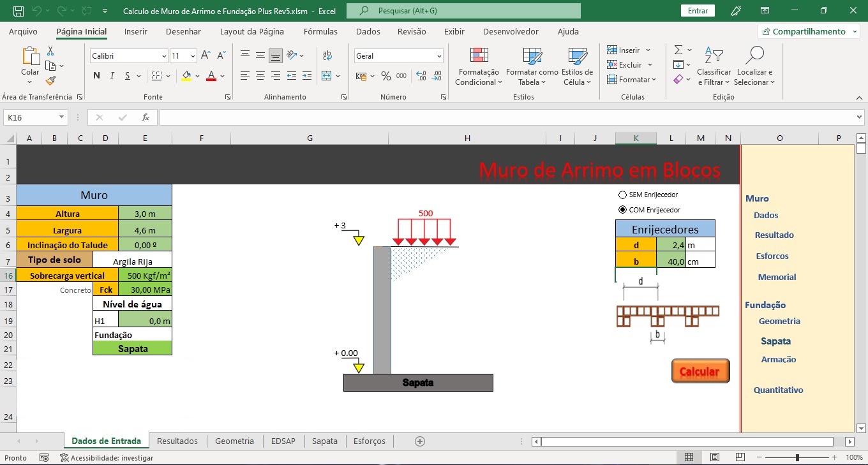The width and height of the screenshot is (868, 465).
Task: Click the Compartilhamento button
Action: point(808,31)
